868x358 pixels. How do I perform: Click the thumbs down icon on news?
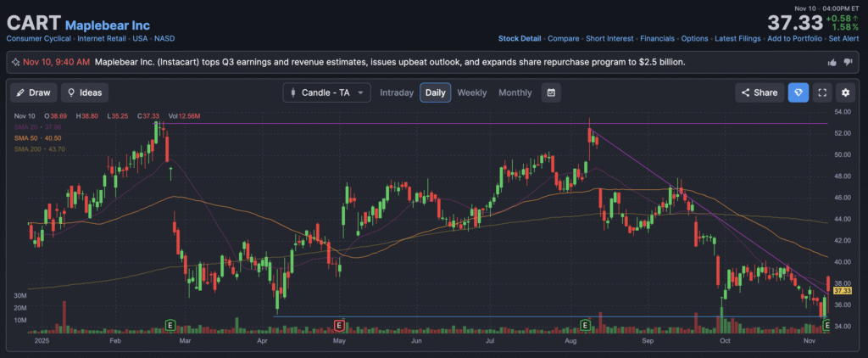pyautogui.click(x=848, y=62)
